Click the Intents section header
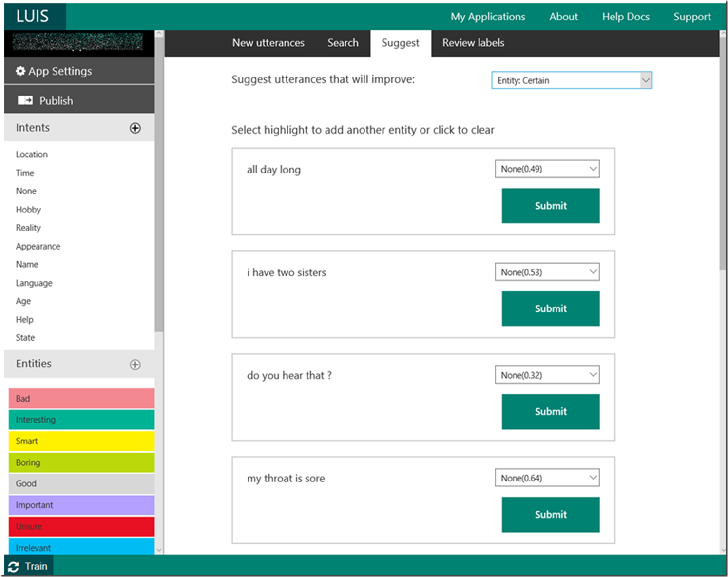The image size is (728, 577). [x=79, y=128]
